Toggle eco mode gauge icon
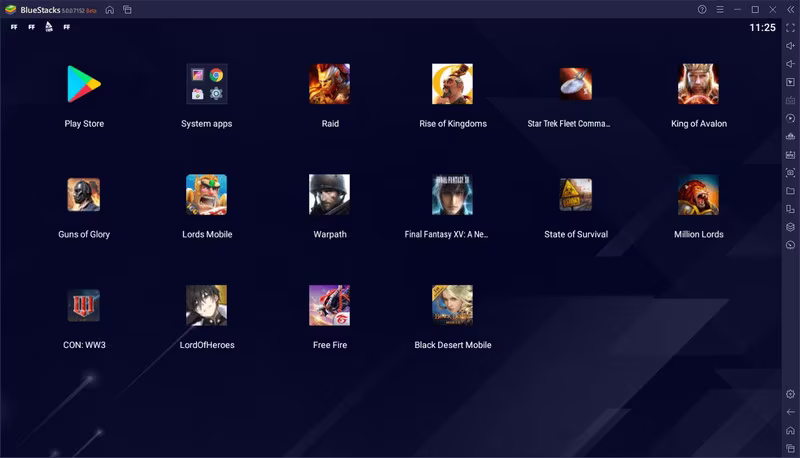800x458 pixels. [790, 245]
